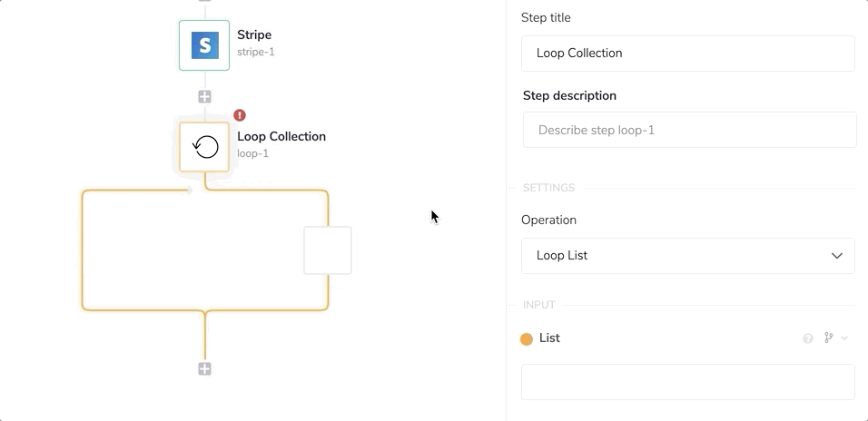Image resolution: width=868 pixels, height=421 pixels.
Task: Click the Stripe step icon
Action: 204,45
